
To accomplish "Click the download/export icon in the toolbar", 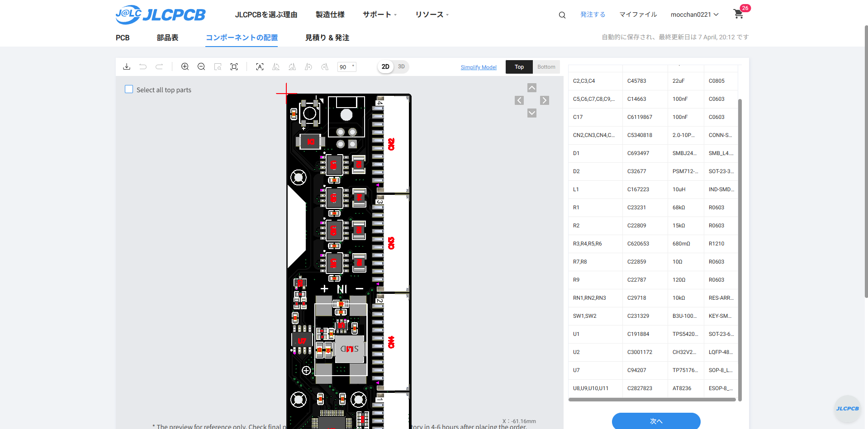I will pos(127,66).
